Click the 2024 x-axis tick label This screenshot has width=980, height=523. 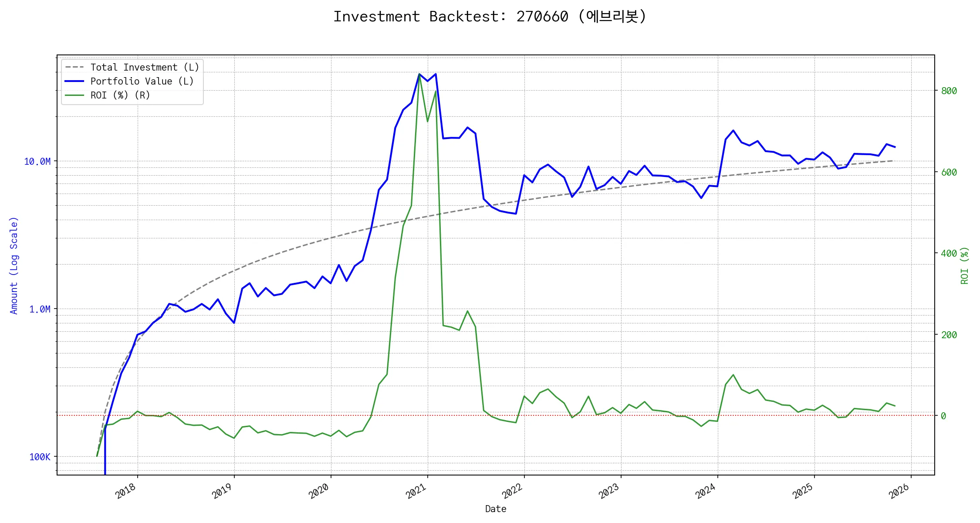click(706, 491)
